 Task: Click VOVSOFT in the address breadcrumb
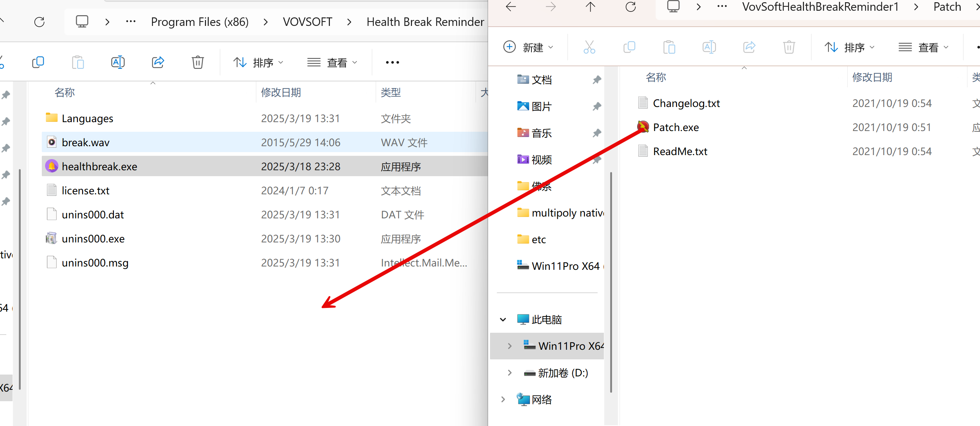307,22
